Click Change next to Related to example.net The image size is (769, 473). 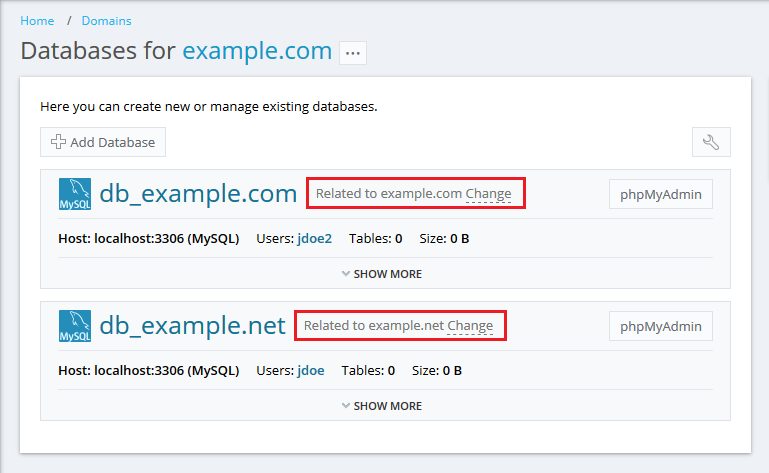470,326
